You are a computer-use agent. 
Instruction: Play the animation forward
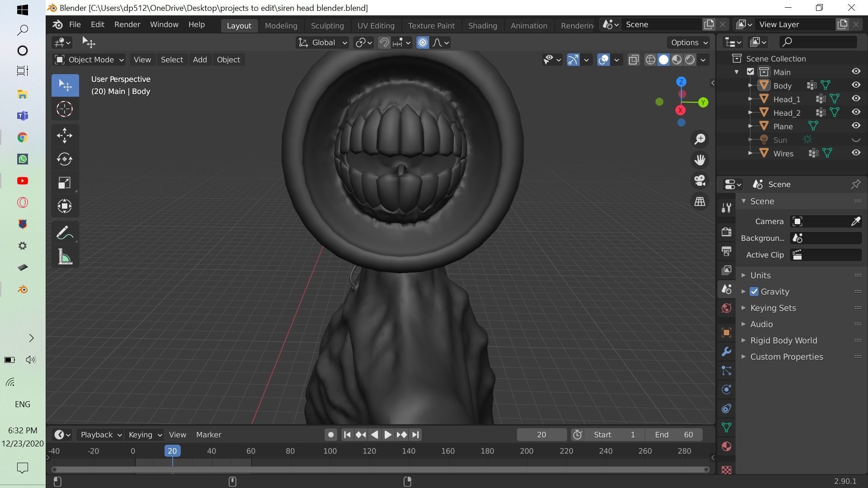click(388, 435)
